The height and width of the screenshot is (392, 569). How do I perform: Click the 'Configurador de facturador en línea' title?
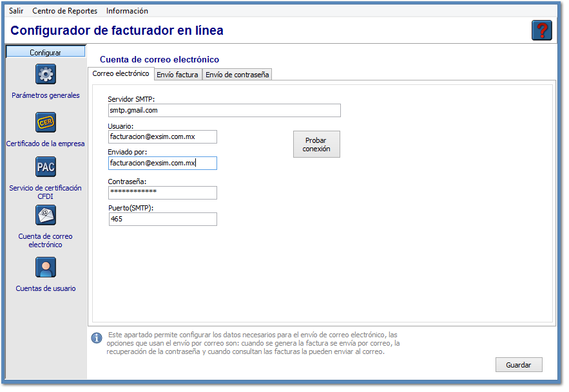point(118,31)
